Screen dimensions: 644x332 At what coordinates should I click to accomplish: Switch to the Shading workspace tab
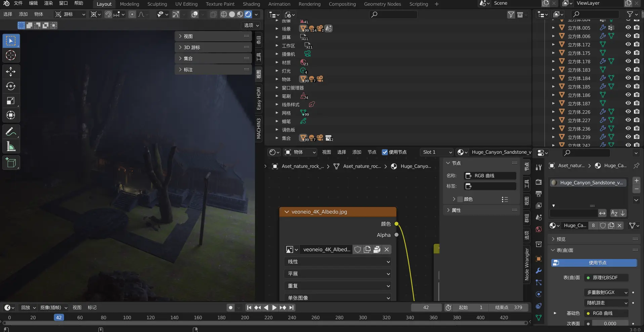point(251,4)
